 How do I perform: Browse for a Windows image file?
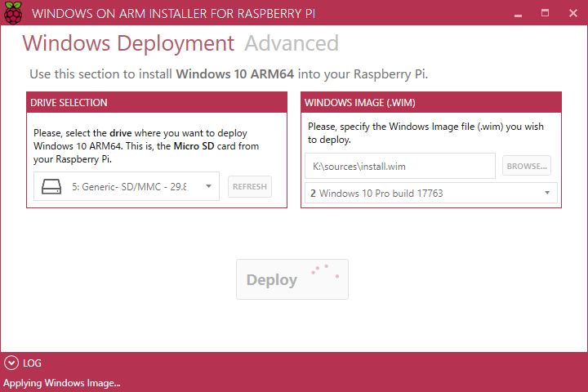(x=527, y=166)
